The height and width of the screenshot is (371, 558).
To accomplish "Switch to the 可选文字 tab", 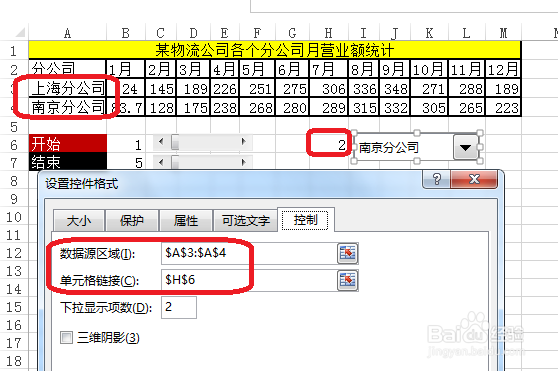I will tap(246, 221).
